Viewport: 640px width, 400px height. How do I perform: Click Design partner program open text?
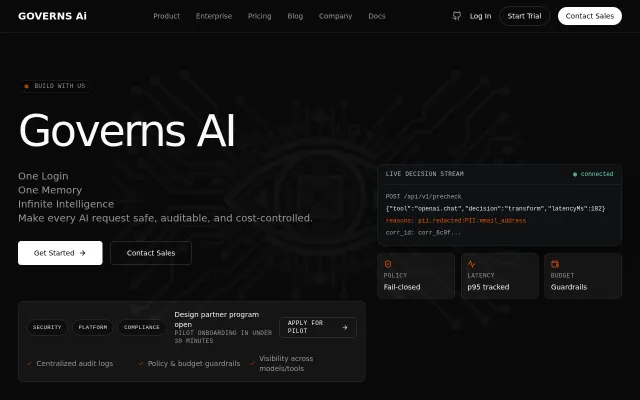pyautogui.click(x=216, y=320)
